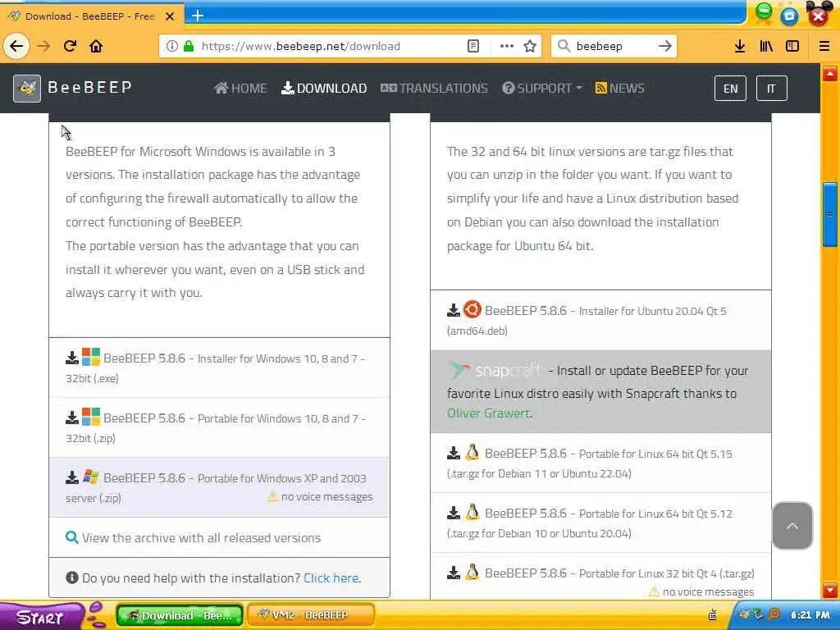
Task: Click the info circle icon beside installation help
Action: pos(72,577)
